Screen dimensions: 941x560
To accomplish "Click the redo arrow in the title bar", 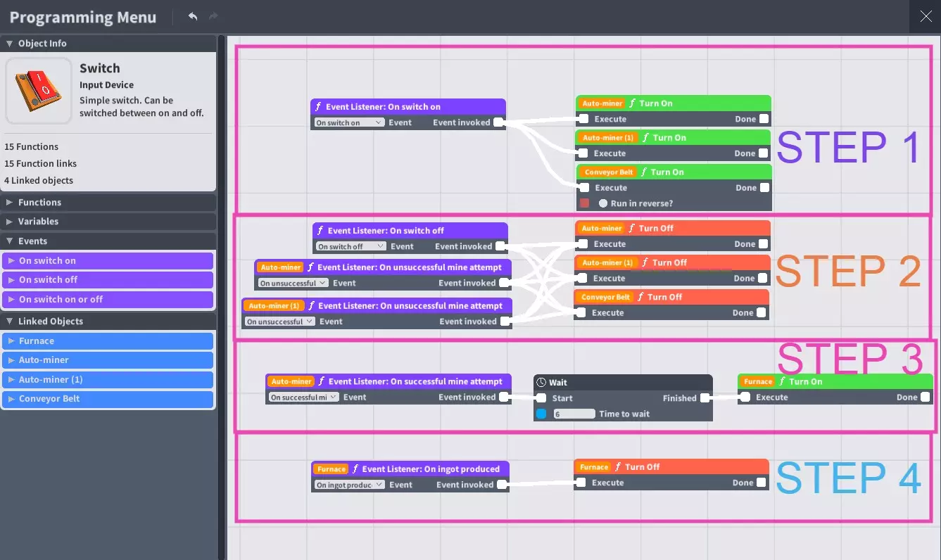I will pos(213,16).
